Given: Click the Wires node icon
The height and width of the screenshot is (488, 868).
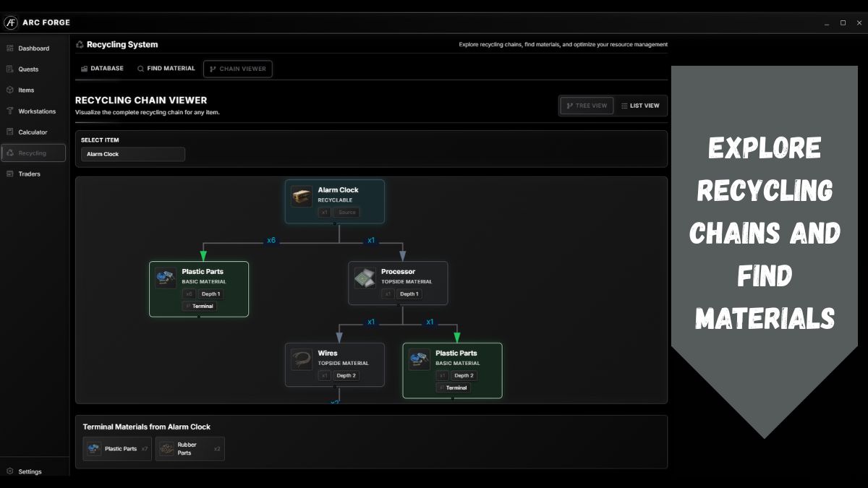Looking at the screenshot, I should click(x=302, y=360).
